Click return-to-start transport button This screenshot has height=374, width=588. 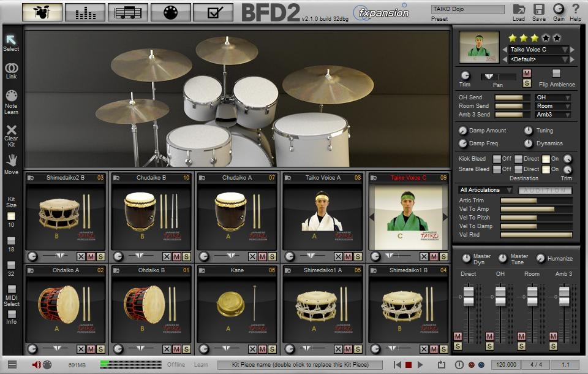tap(398, 365)
